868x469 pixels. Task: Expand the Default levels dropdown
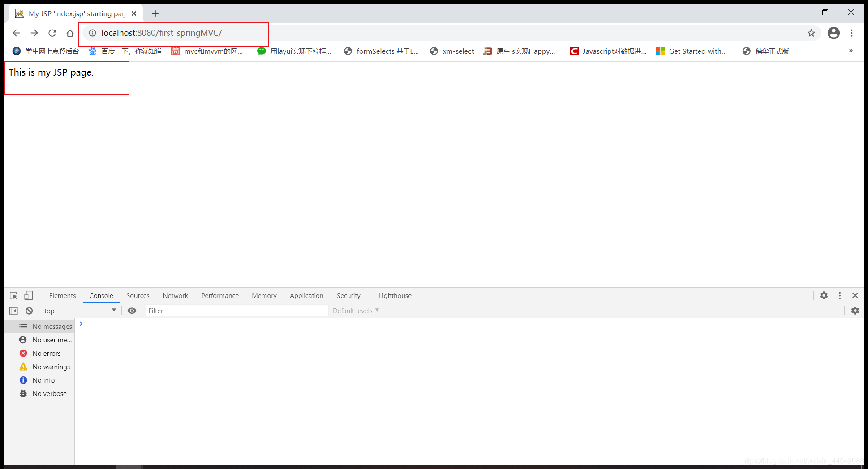[x=356, y=311]
